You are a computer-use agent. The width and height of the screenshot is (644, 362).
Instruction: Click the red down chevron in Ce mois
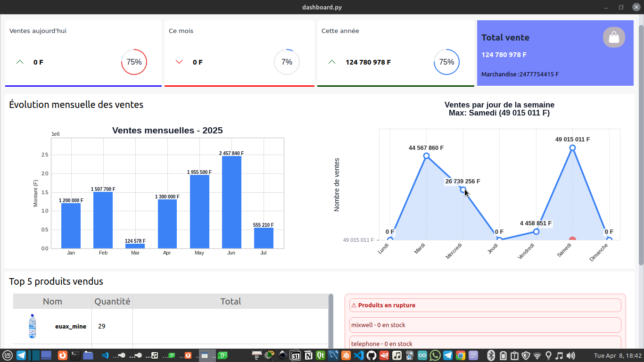click(179, 62)
